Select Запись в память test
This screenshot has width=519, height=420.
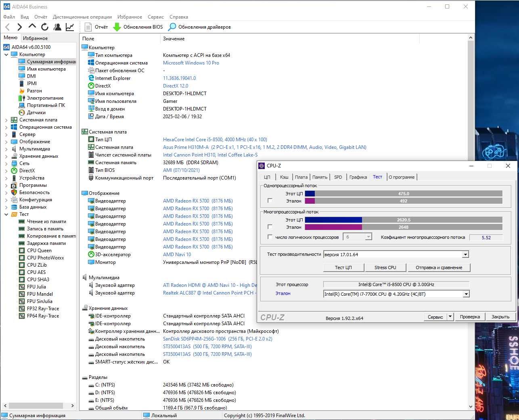[45, 229]
